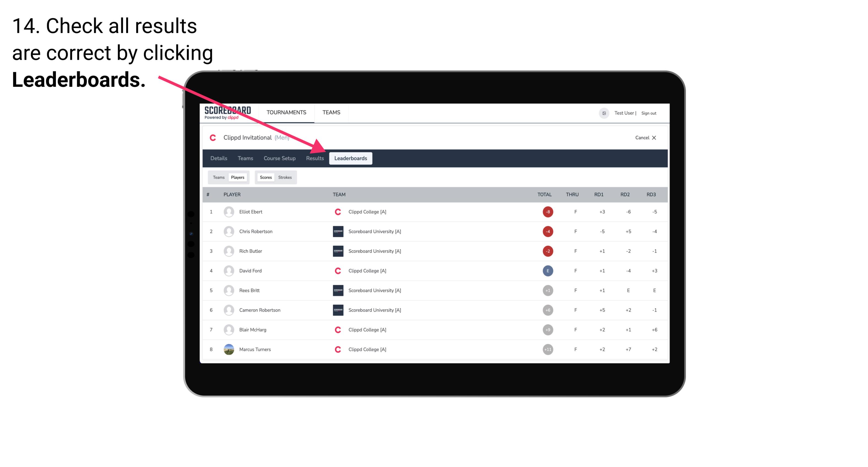Open the Leaderboards section
The height and width of the screenshot is (467, 868).
[351, 158]
